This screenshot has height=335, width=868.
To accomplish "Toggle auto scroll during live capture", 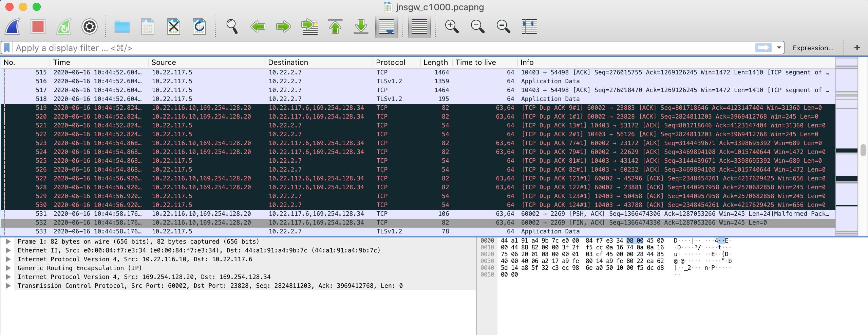I will point(387,27).
